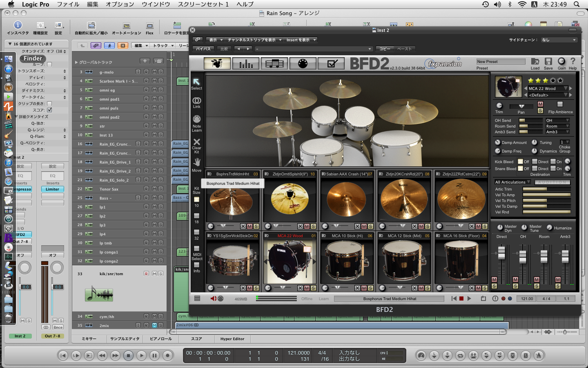This screenshot has height=368, width=588.
Task: Toggle the スコア checkbox in inspector
Action: [x=49, y=110]
